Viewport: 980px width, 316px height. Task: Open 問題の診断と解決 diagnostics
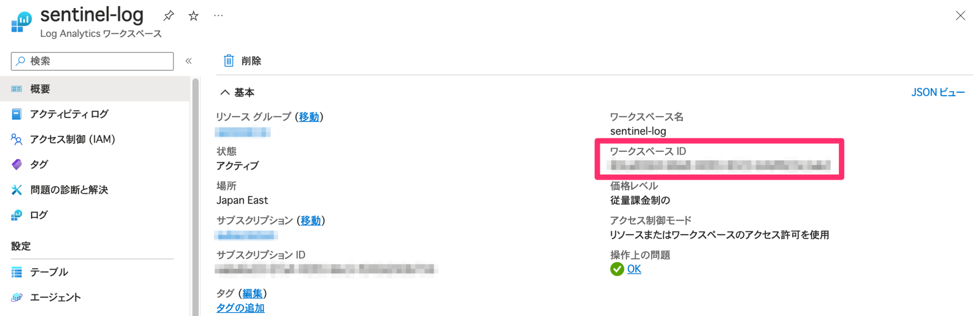(17, 190)
